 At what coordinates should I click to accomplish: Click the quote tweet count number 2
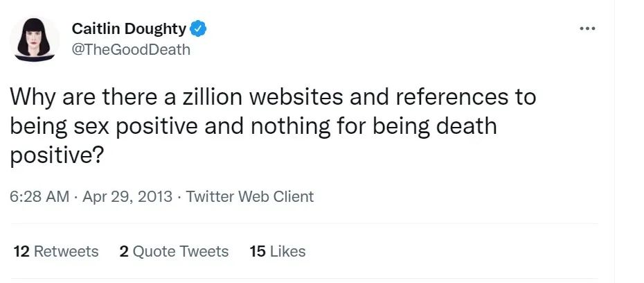[x=124, y=251]
